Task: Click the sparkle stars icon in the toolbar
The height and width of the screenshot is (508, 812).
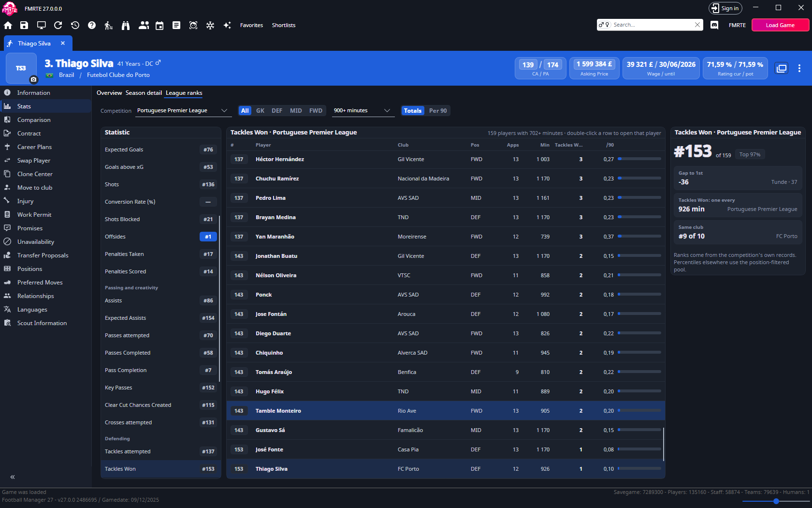Action: [x=227, y=25]
